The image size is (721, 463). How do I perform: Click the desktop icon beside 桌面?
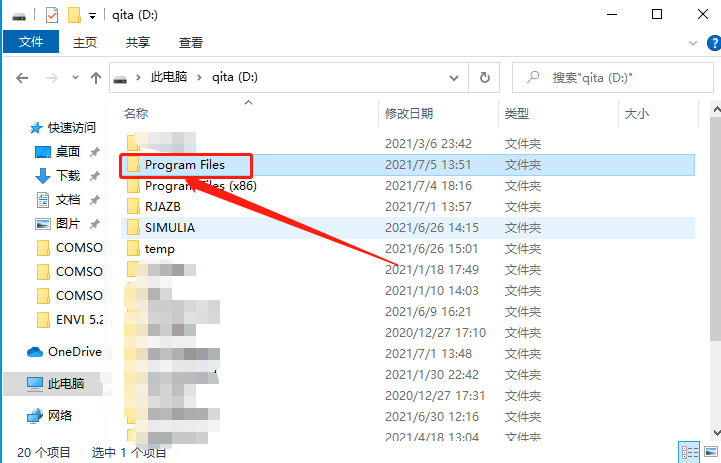click(43, 151)
